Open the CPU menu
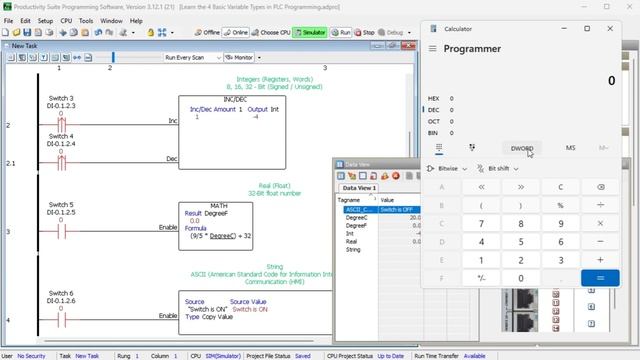Screen dimensions: 640x360 coord(66,21)
